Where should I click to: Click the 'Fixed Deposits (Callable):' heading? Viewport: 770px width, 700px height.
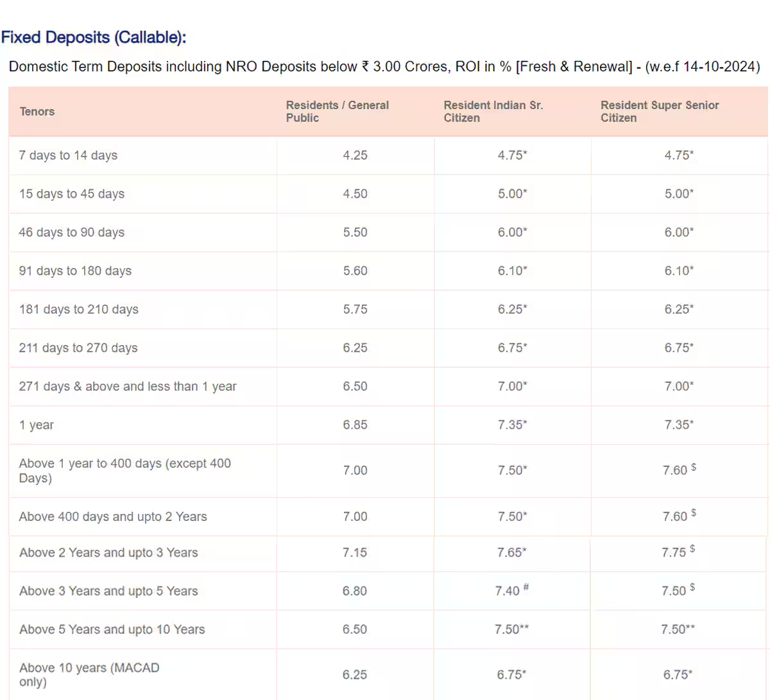tap(94, 37)
